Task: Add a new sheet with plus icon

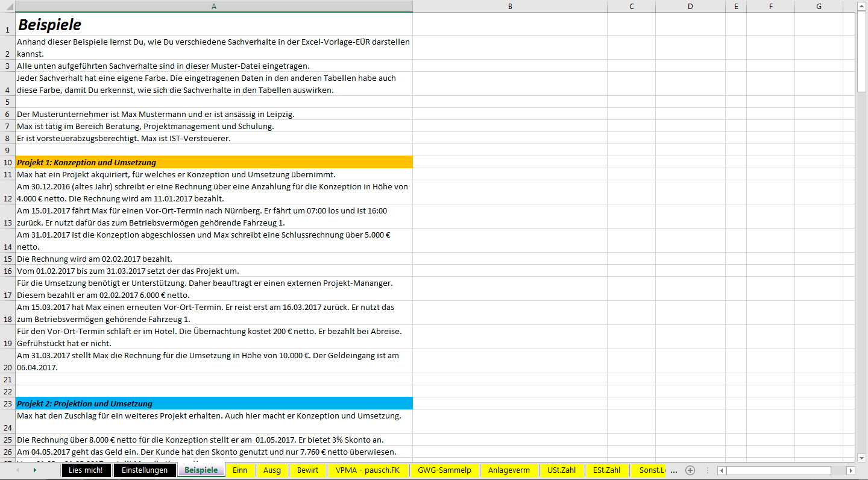Action: (690, 470)
